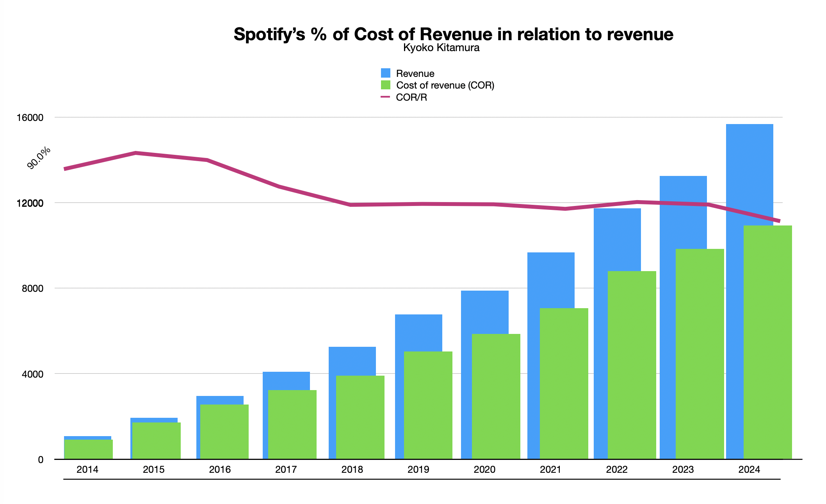826x504 pixels.
Task: Select the green 2019 Cost of revenue bar
Action: pyautogui.click(x=428, y=405)
